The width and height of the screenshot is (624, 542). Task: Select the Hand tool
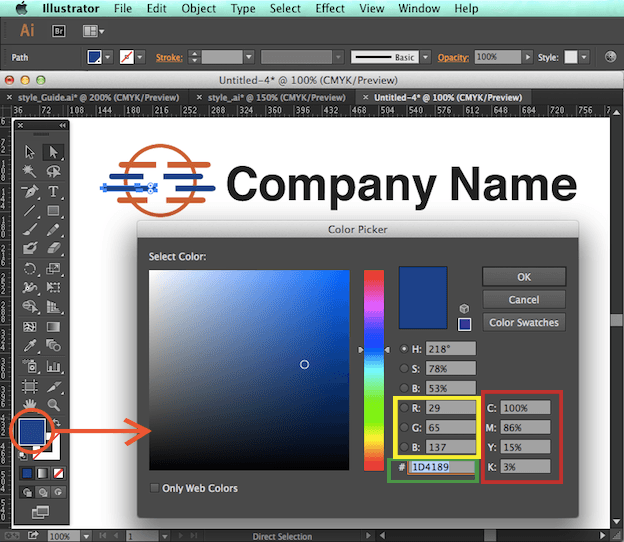[x=30, y=405]
